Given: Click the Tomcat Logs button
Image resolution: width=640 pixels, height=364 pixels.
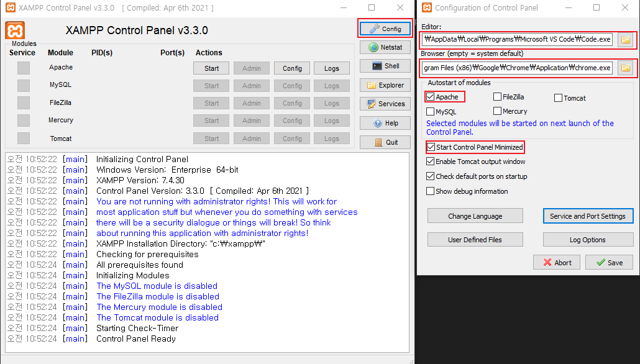Looking at the screenshot, I should pyautogui.click(x=331, y=139).
